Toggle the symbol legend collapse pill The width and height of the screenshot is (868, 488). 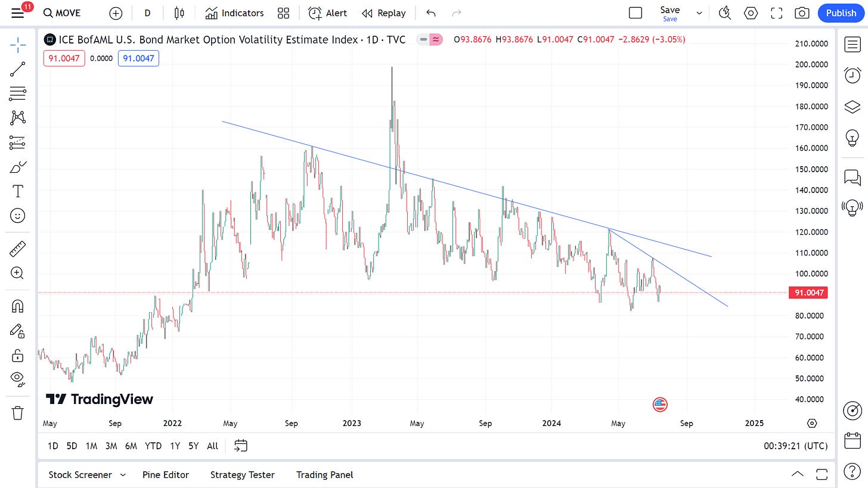(423, 40)
